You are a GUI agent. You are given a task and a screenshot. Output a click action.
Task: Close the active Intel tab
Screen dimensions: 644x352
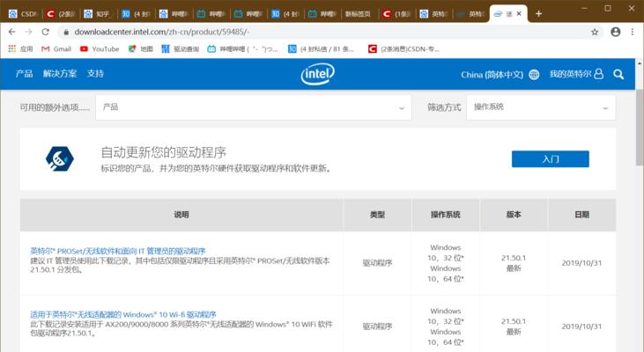point(519,13)
